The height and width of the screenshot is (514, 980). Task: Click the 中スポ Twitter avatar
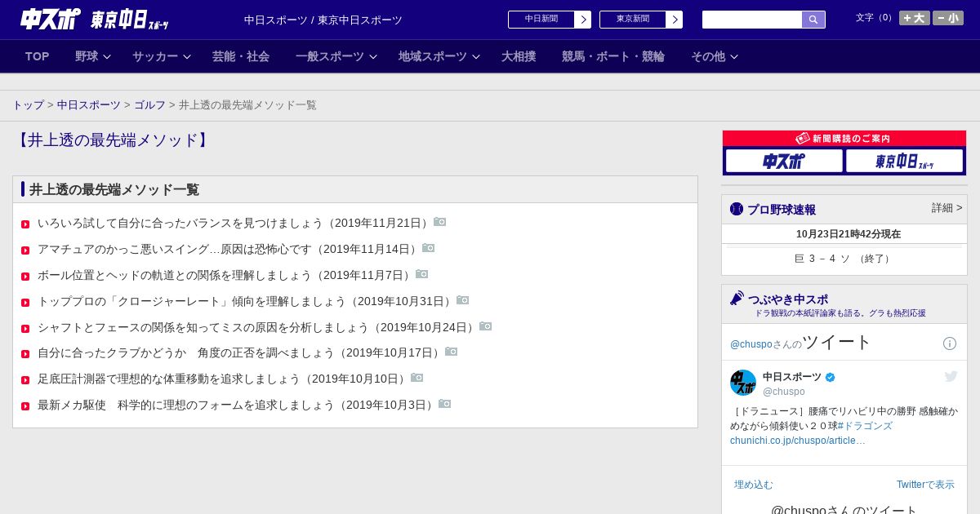743,383
